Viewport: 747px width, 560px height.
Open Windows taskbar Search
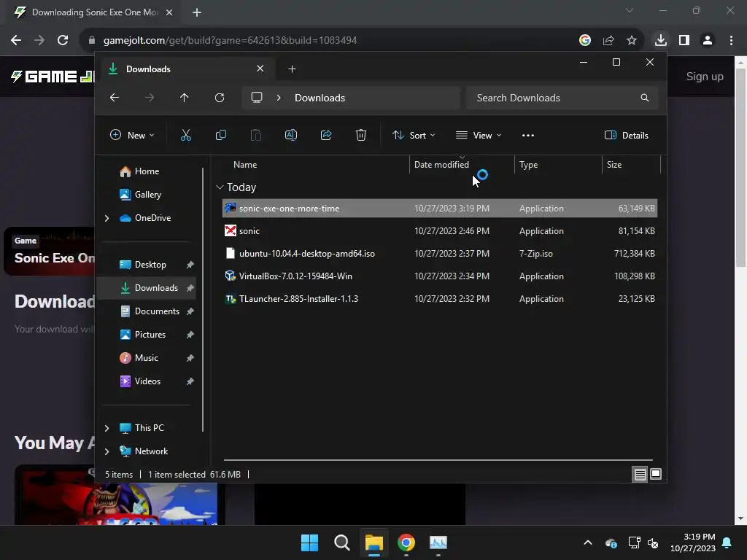[x=342, y=542]
